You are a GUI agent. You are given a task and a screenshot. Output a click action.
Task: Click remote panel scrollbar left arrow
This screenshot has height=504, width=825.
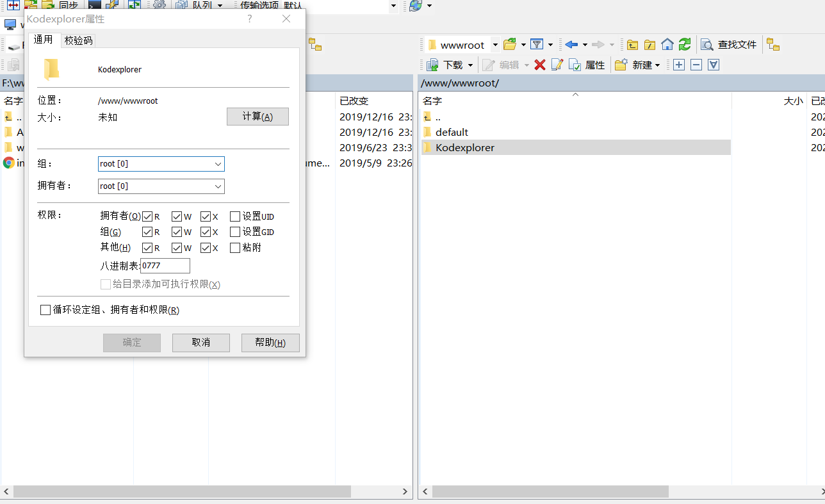point(425,491)
